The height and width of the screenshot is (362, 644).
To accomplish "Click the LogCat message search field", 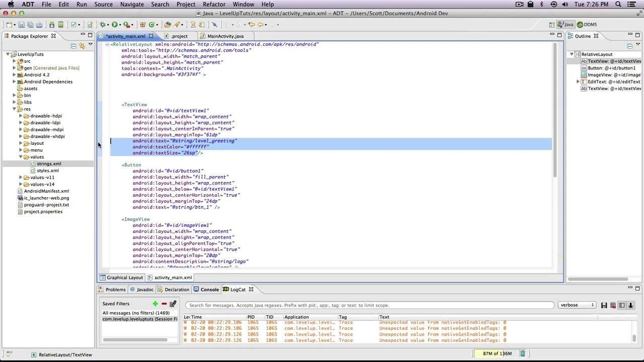I will tap(370, 305).
